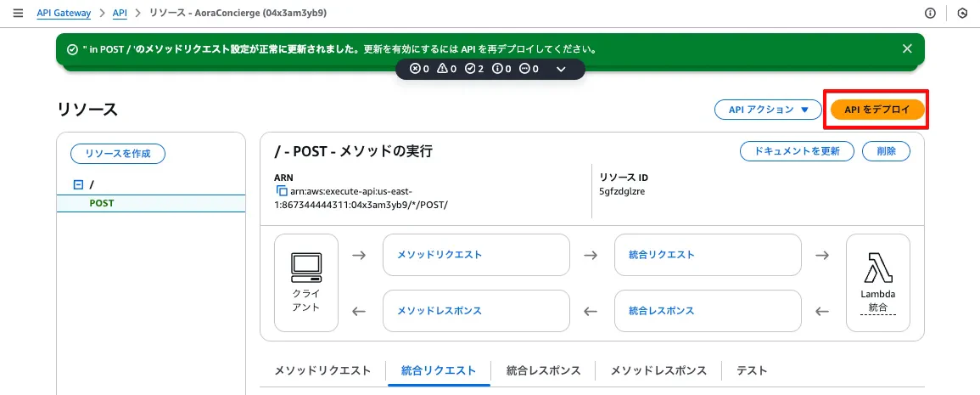Click the resource ID value 5gfzdglzre
The image size is (980, 395).
tap(622, 191)
